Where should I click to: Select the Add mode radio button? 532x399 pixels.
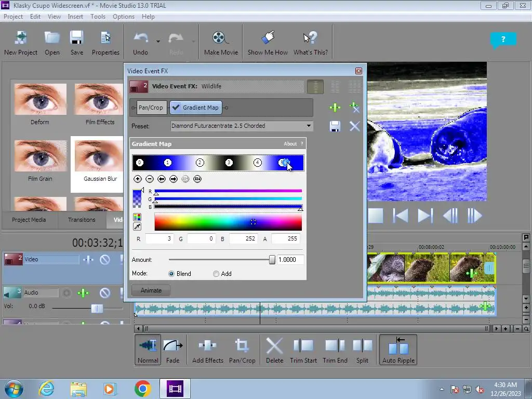(216, 274)
